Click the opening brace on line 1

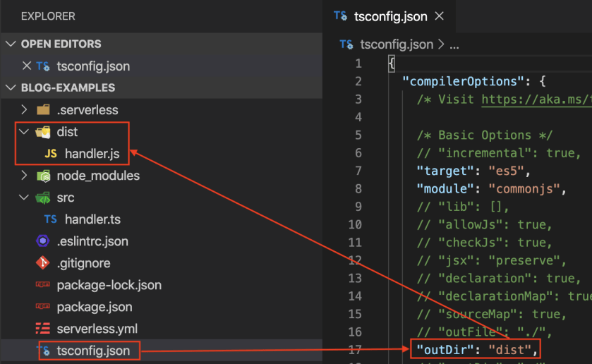392,63
